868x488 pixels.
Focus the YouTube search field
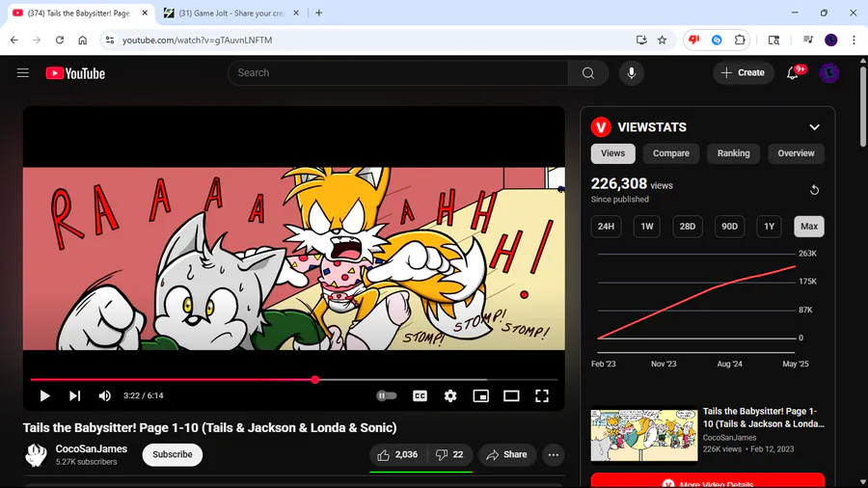[397, 73]
